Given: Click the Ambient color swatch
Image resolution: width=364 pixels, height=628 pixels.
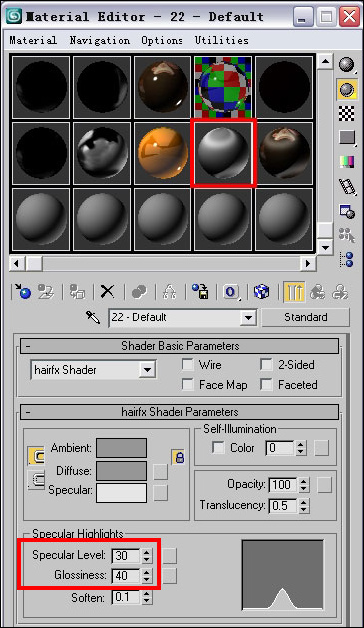Looking at the screenshot, I should (122, 447).
